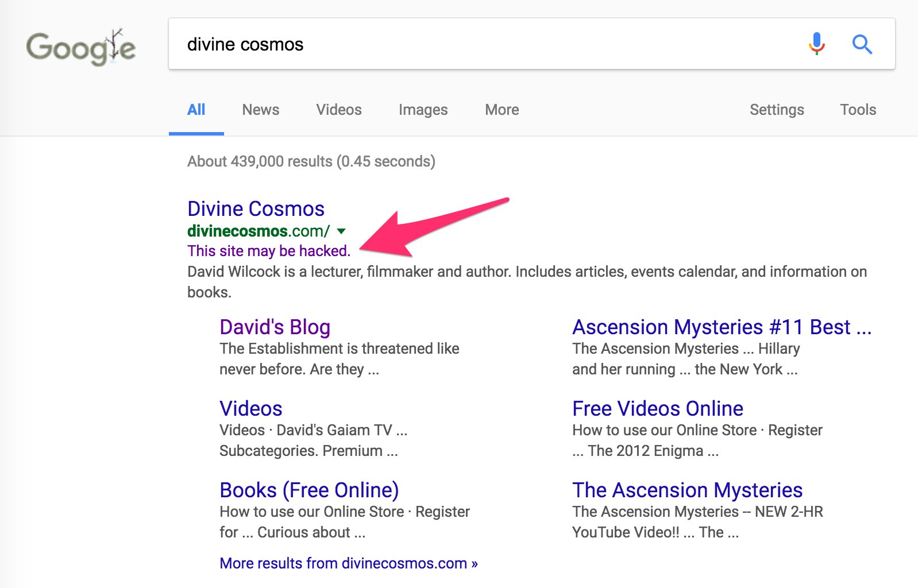Viewport: 918px width, 588px height.
Task: Click the 'NEW 2-HR' snippet text
Action: (789, 512)
